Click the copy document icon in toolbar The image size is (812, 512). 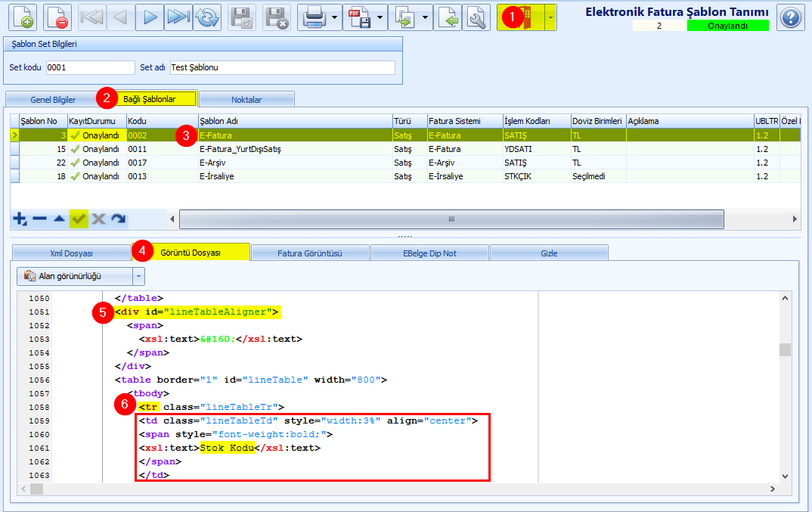[x=404, y=17]
